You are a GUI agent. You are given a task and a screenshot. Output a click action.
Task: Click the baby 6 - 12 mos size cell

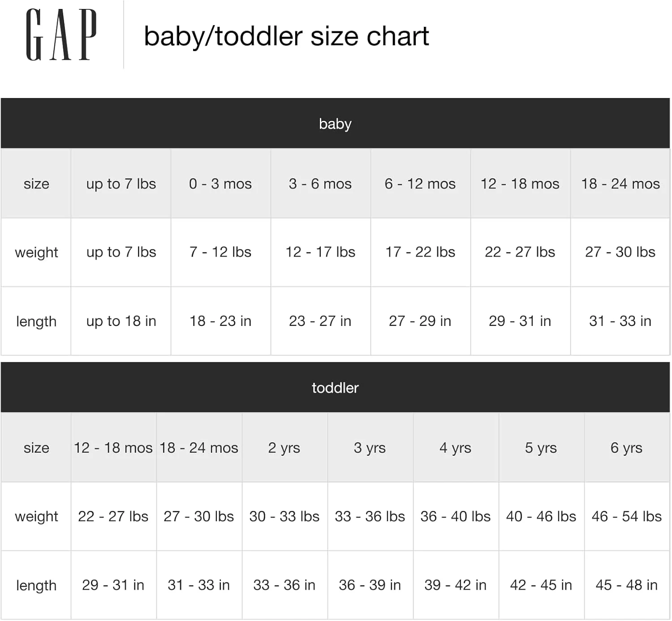tap(420, 184)
